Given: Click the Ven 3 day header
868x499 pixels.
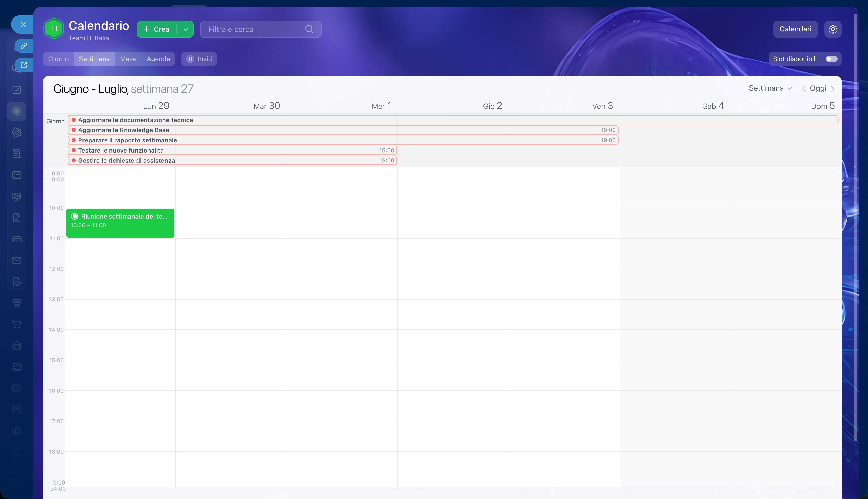Looking at the screenshot, I should 603,106.
